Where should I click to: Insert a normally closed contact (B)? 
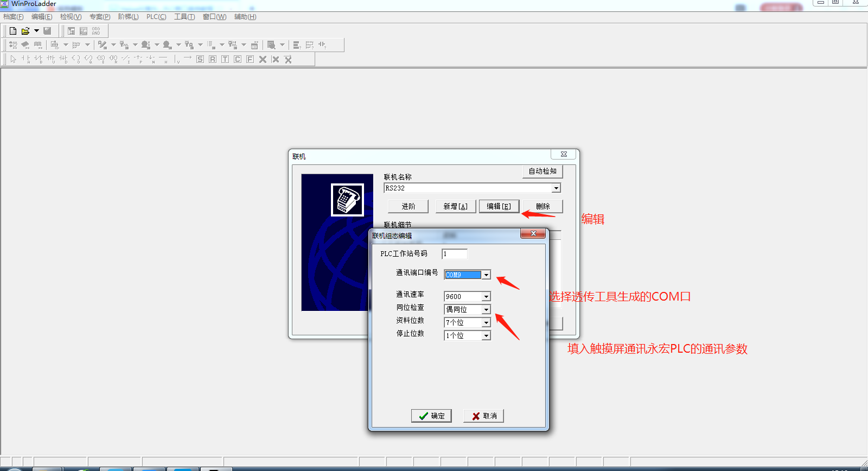coord(38,59)
